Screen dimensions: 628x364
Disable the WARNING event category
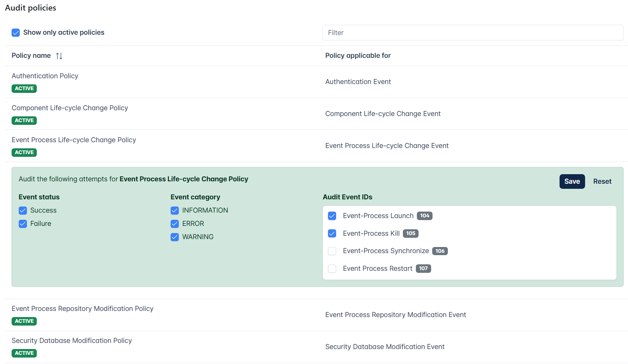(175, 237)
